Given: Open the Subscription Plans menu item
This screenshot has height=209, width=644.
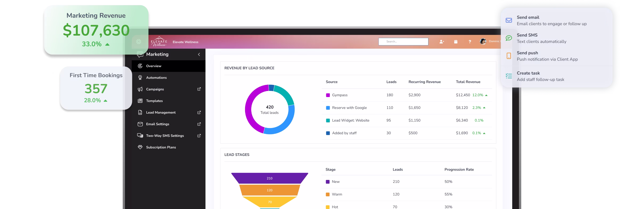Looking at the screenshot, I should [x=168, y=147].
